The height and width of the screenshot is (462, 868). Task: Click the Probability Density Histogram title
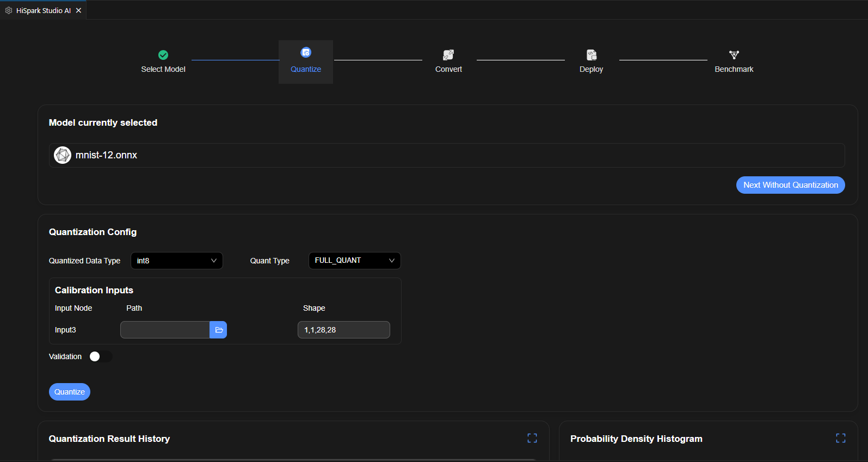[636, 439]
